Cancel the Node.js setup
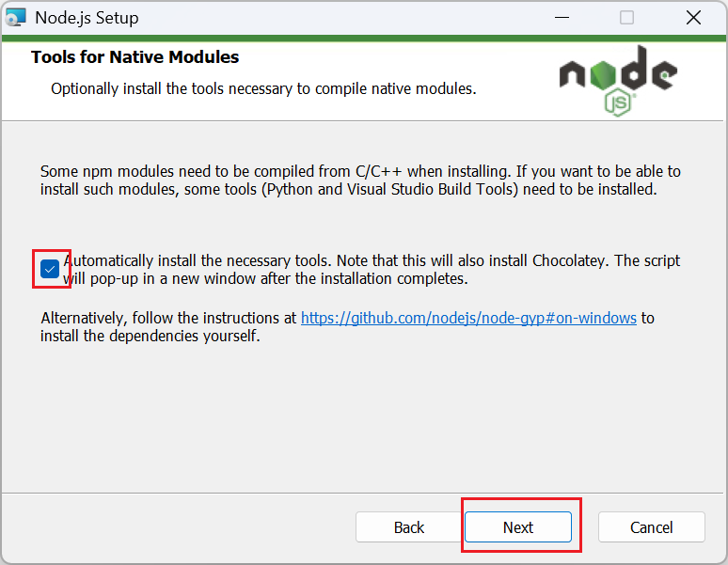Screen dimensions: 728x565 tap(652, 527)
